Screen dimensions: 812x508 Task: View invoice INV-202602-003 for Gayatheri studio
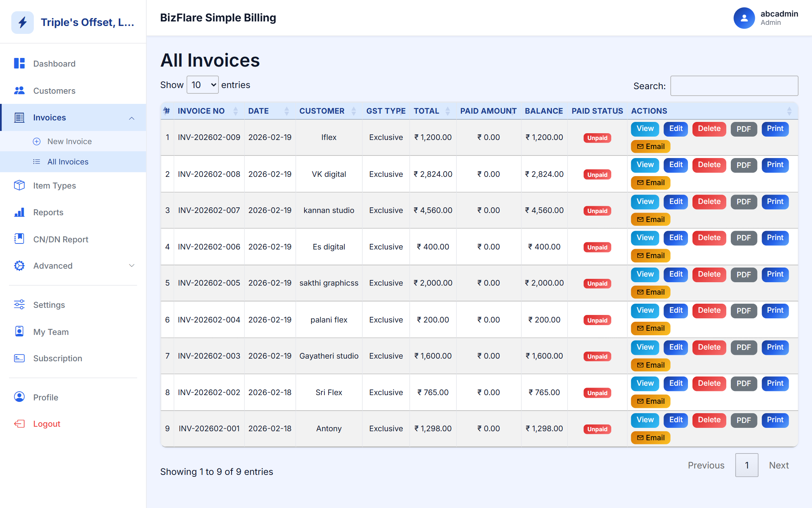645,347
